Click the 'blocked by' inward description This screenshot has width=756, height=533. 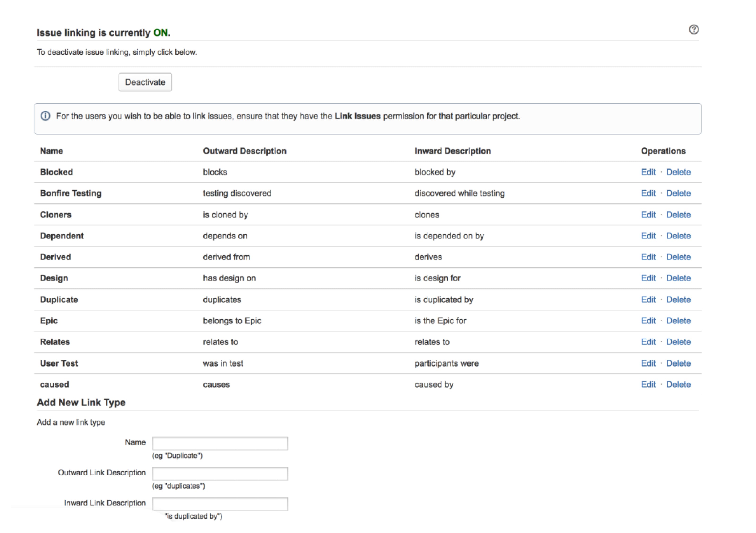point(435,172)
